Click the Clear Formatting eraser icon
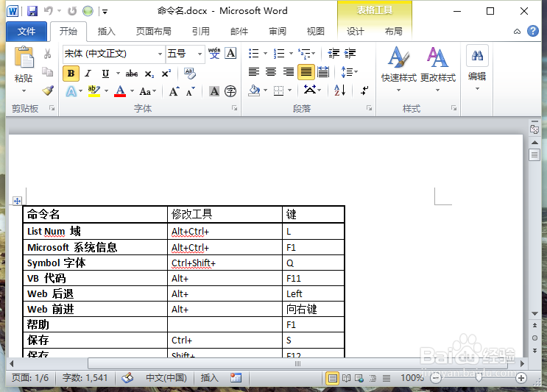This screenshot has height=392, width=547. [x=189, y=73]
